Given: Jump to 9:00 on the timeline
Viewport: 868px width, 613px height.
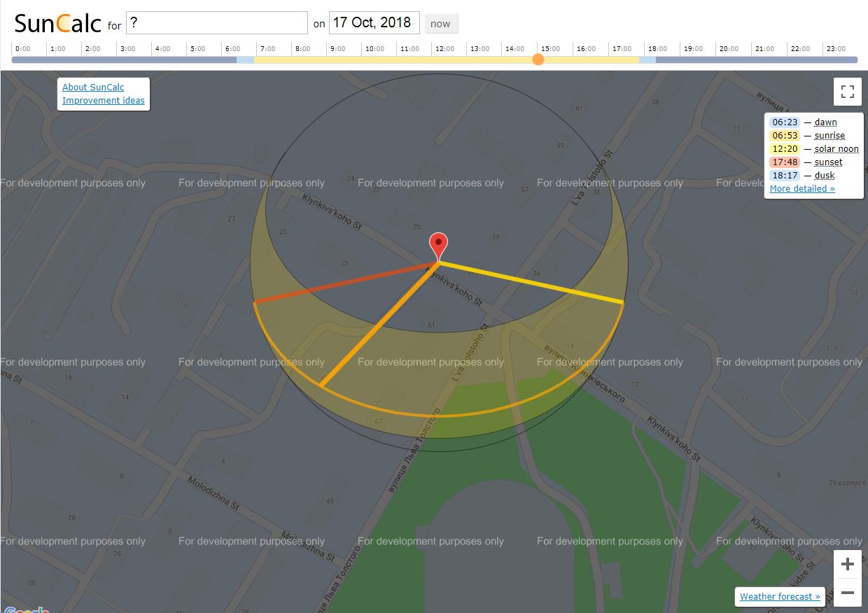Looking at the screenshot, I should tap(337, 49).
